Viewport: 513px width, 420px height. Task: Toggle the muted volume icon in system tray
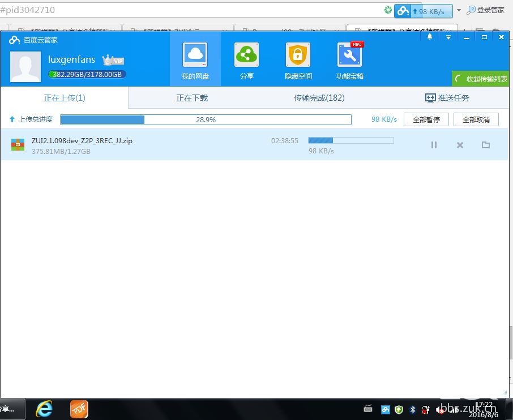pos(440,409)
